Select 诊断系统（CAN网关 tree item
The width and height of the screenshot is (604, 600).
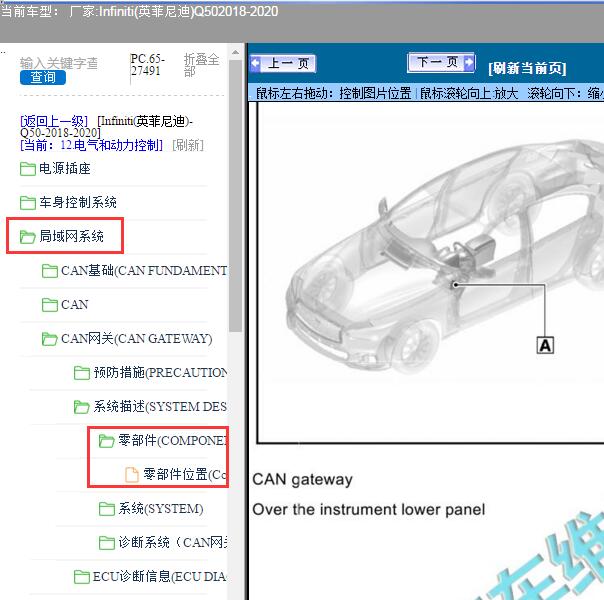point(173,542)
